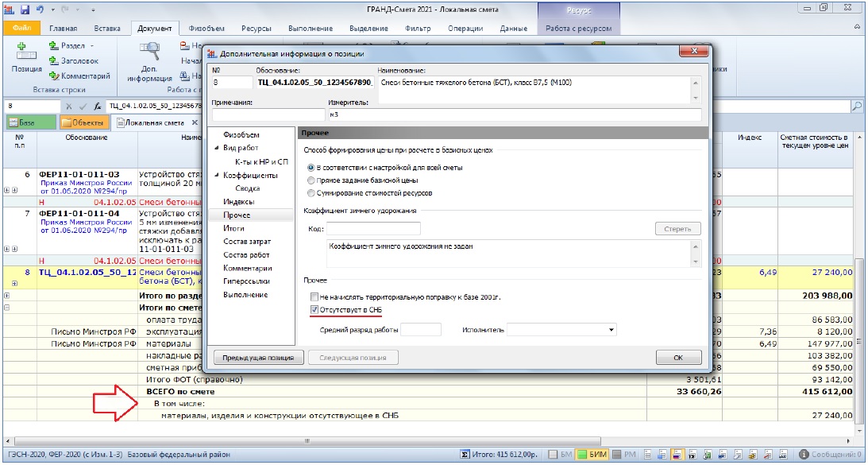Click the first table view icon after РМ

(x=648, y=455)
